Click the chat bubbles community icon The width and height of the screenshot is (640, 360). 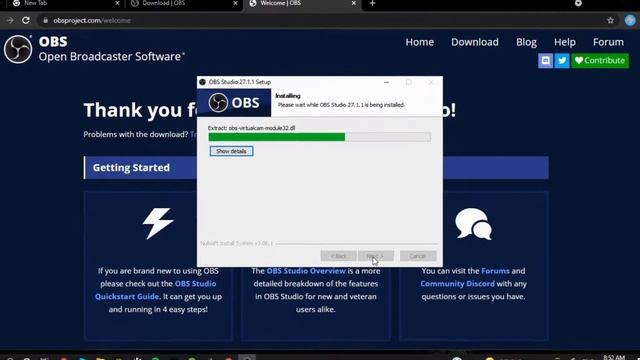[x=473, y=224]
